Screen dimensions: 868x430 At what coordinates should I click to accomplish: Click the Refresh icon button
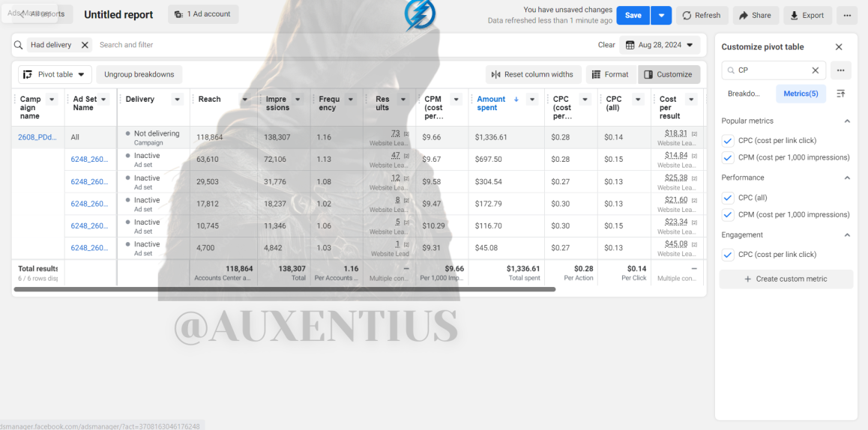coord(702,16)
